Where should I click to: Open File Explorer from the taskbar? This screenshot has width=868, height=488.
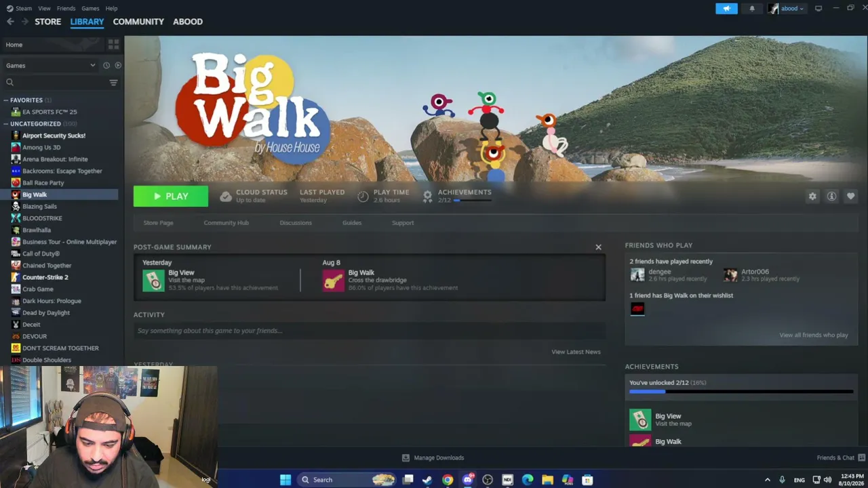547,480
